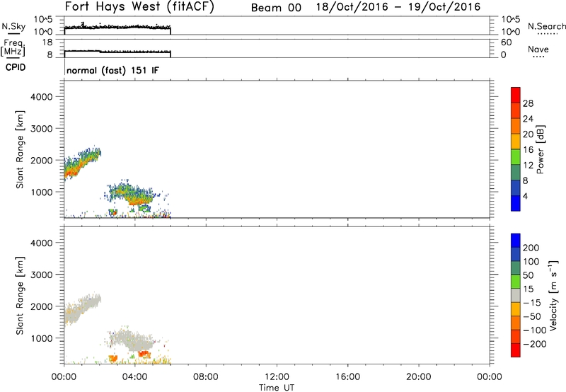566x392 pixels.
Task: Click the 2000 km backscatter band in power panel
Action: (x=81, y=162)
